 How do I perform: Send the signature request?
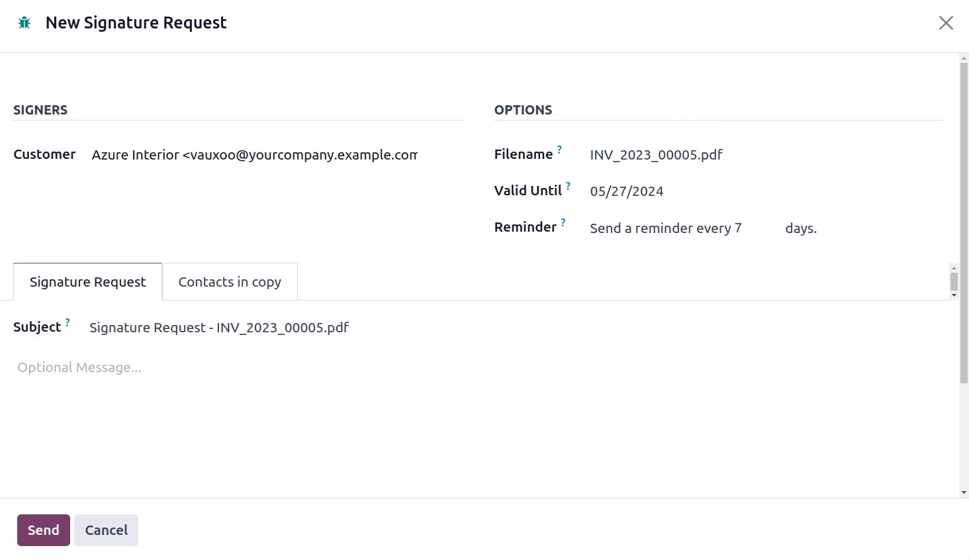44,530
